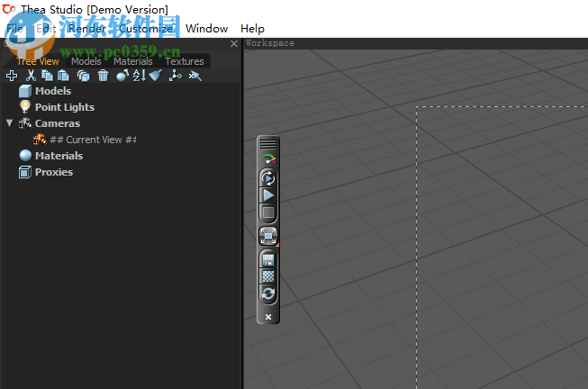
Task: Open the File menu
Action: point(14,29)
